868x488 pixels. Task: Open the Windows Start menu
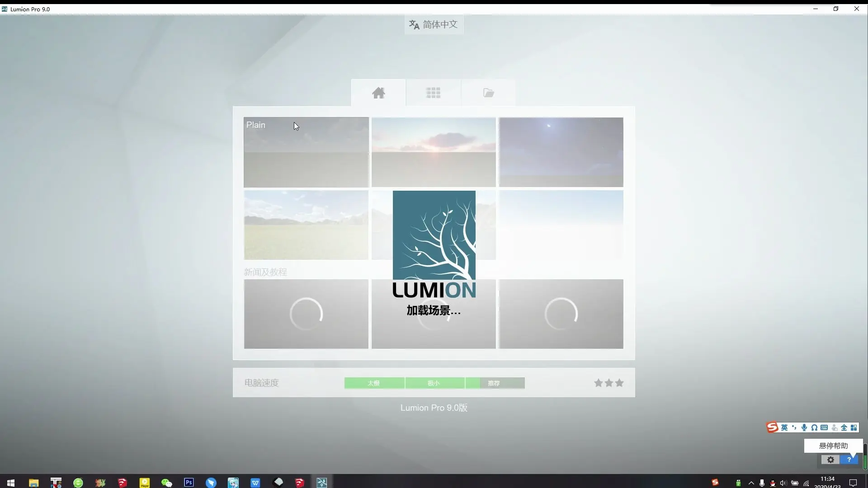point(11,483)
